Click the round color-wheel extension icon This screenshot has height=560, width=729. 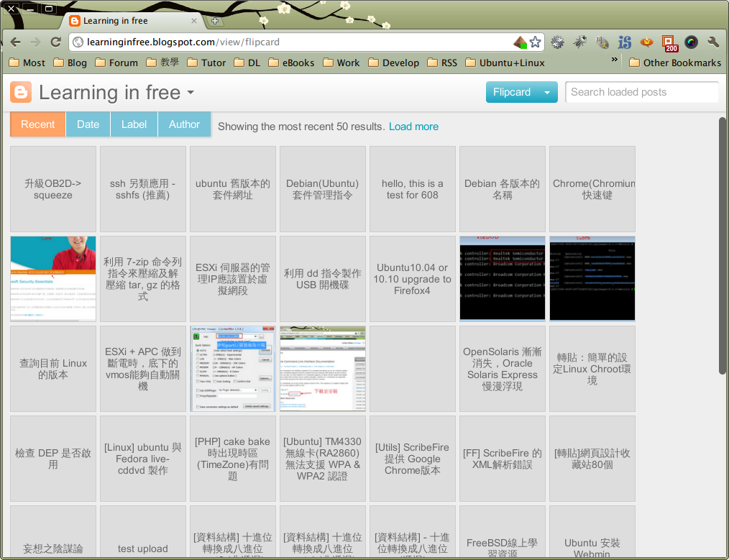click(692, 42)
